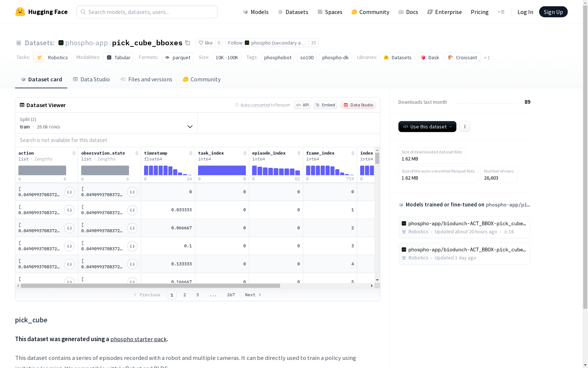
Task: Click the phospho starter pack link
Action: point(139,339)
